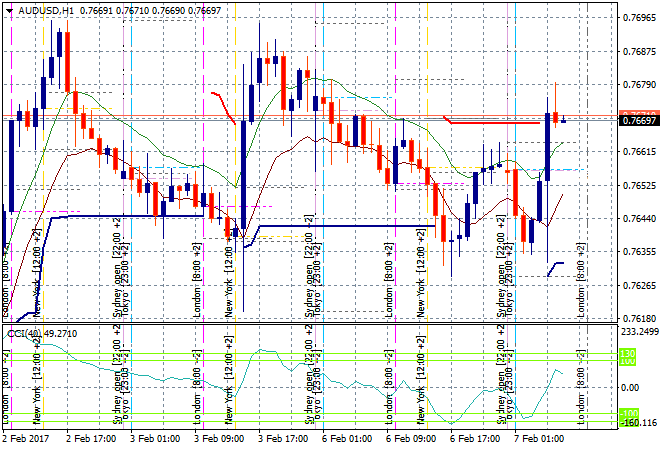Click the 3 Feb 09:00 time axis label
Image resolution: width=660 pixels, height=450 pixels.
(219, 438)
